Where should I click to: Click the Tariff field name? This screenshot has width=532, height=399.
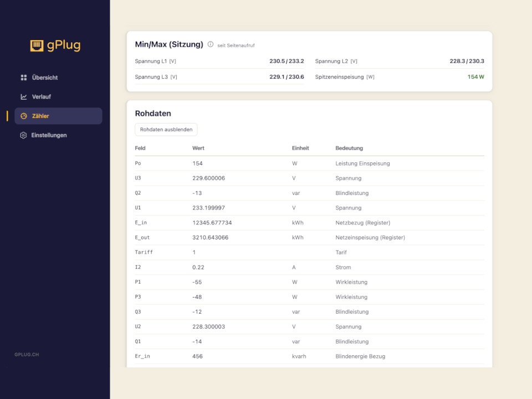click(x=144, y=253)
